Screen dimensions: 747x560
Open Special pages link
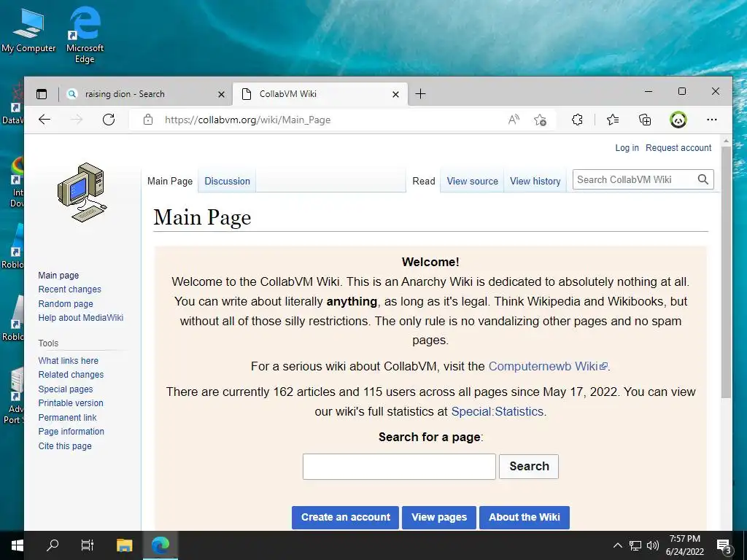(66, 389)
